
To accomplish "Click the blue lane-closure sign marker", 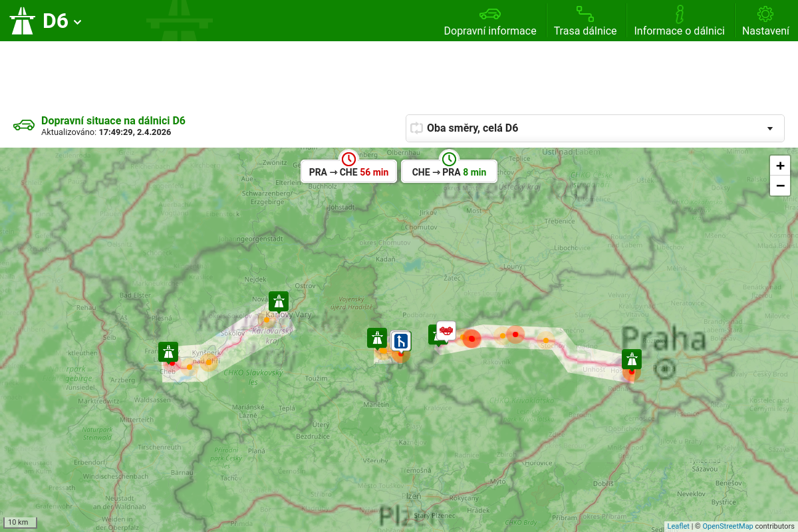I will (x=401, y=341).
